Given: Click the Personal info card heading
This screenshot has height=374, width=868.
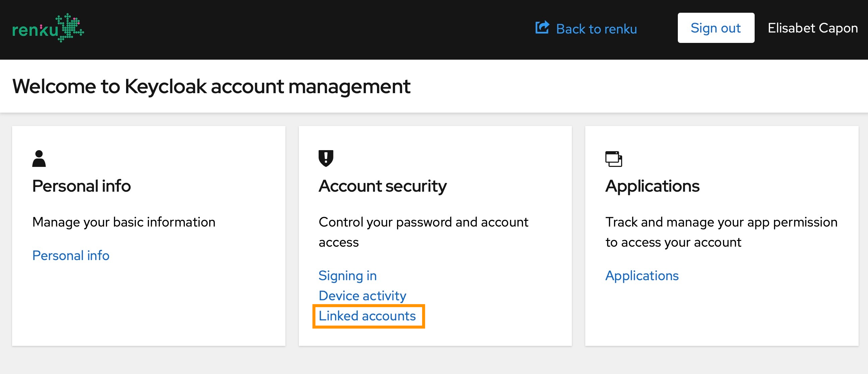Looking at the screenshot, I should (82, 186).
